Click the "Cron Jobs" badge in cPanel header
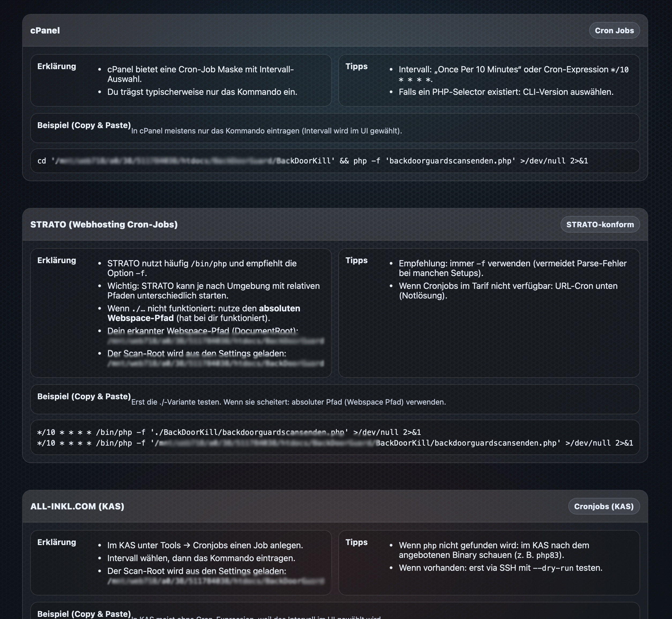The image size is (672, 619). 614,31
